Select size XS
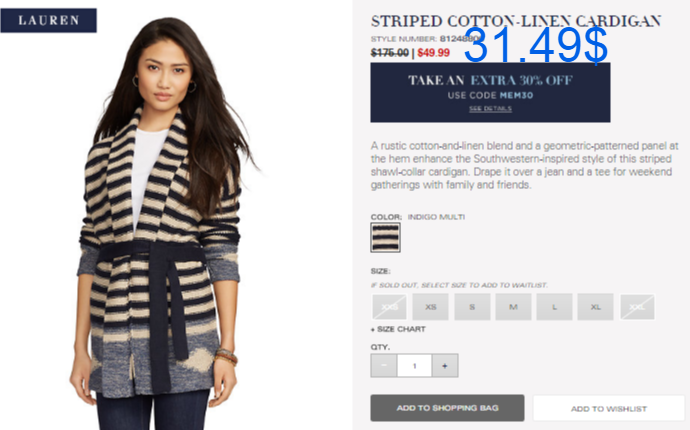The width and height of the screenshot is (690, 430). click(x=430, y=307)
